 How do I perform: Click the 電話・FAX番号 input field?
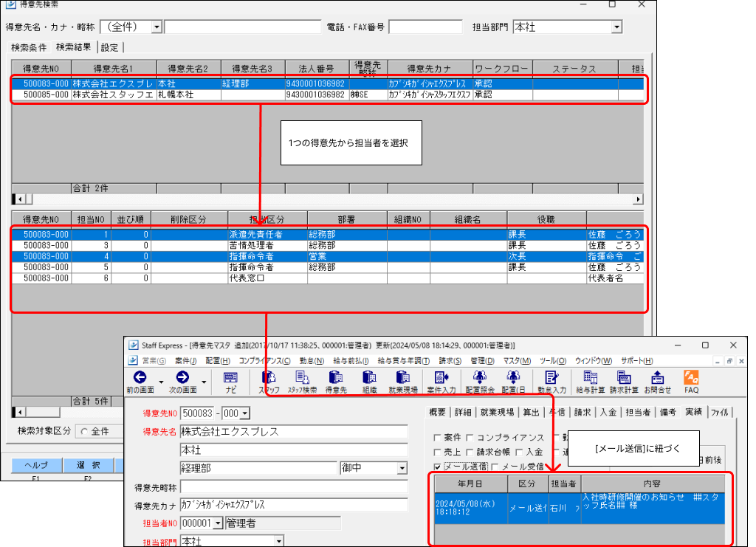tap(425, 27)
